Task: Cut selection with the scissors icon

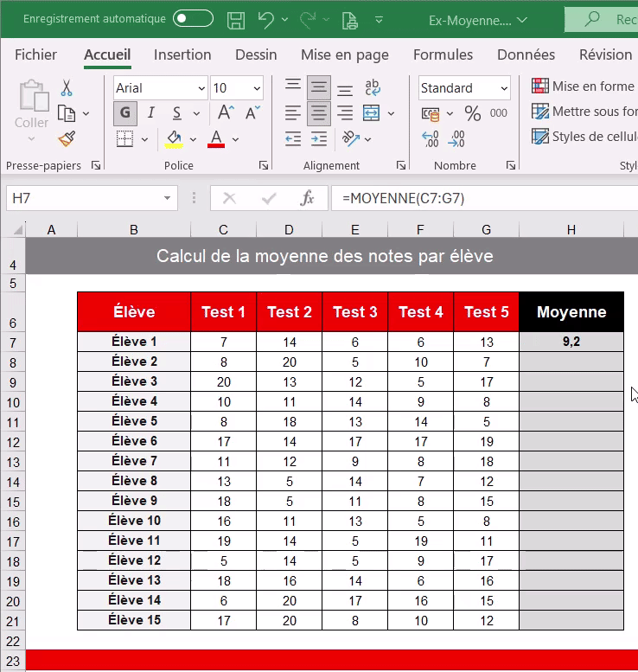Action: [67, 87]
